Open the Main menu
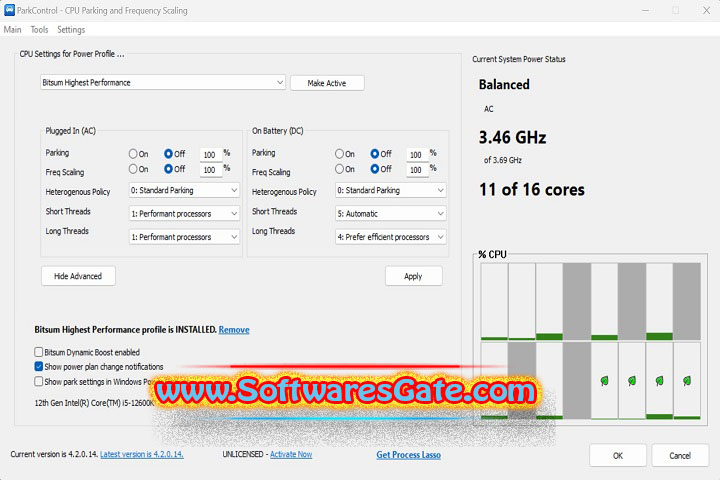The height and width of the screenshot is (480, 720). pos(12,30)
